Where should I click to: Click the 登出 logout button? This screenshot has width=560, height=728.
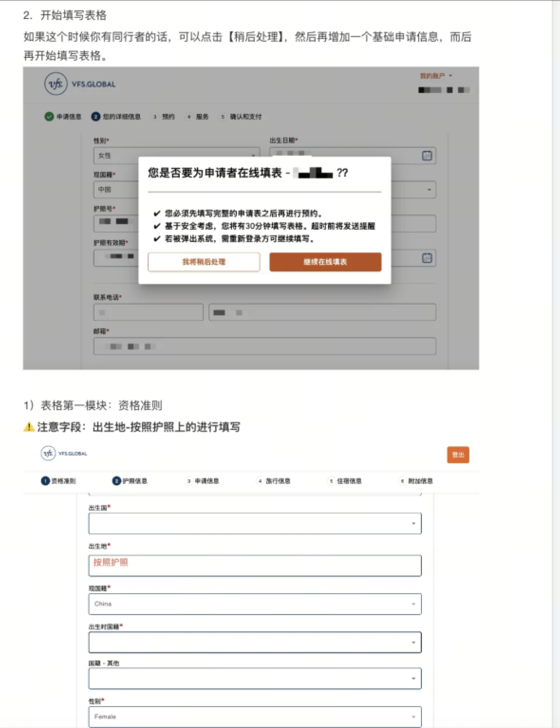click(457, 455)
